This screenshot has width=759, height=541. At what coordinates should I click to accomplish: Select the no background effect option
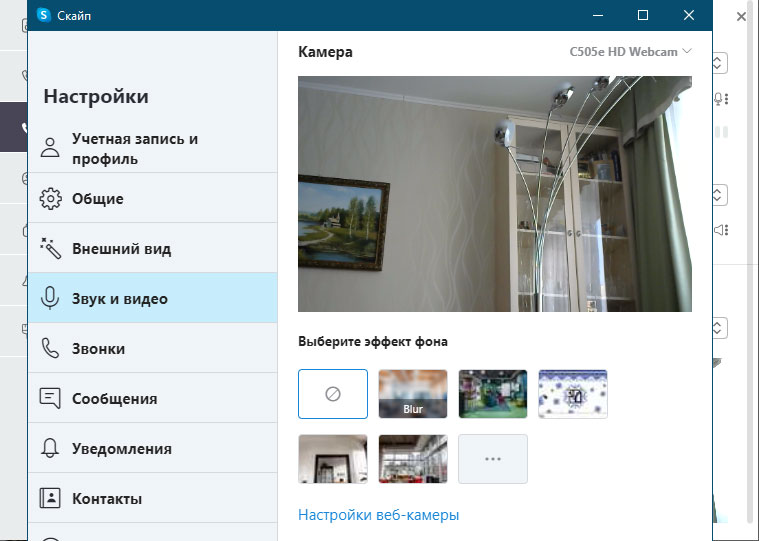tap(333, 394)
